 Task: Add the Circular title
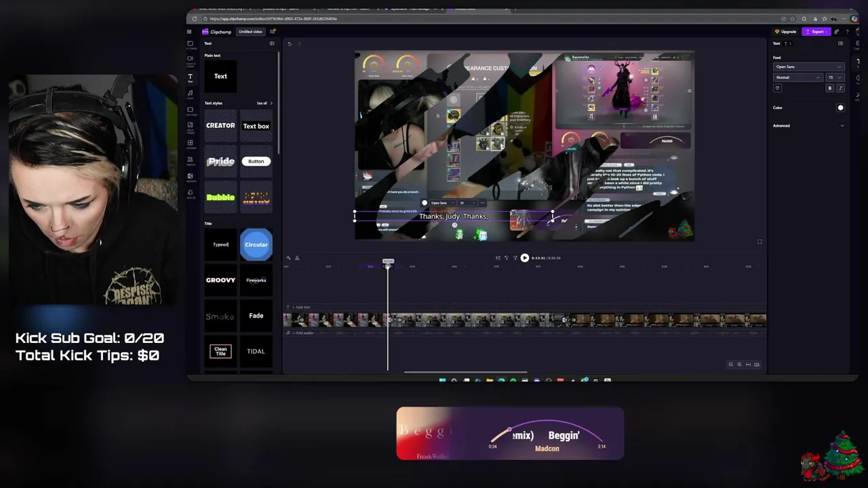(256, 245)
